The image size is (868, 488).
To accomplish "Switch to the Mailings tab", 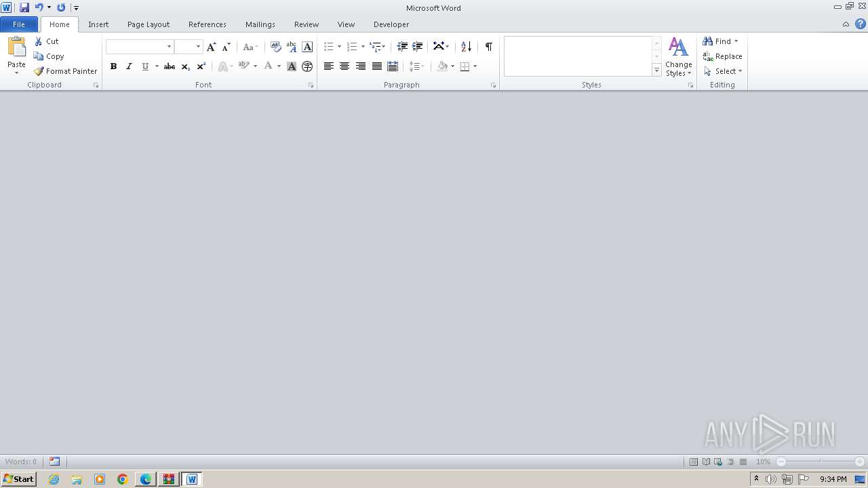I will (260, 24).
